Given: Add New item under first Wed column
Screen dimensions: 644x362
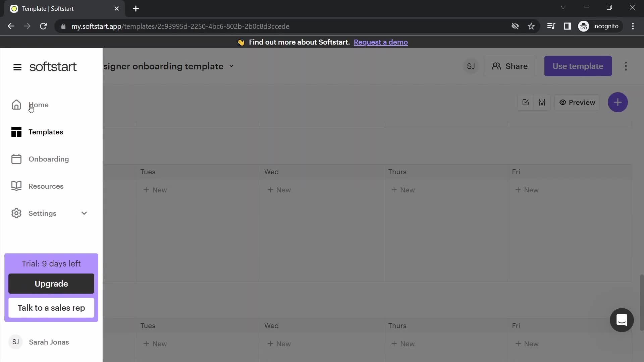Looking at the screenshot, I should (x=279, y=190).
